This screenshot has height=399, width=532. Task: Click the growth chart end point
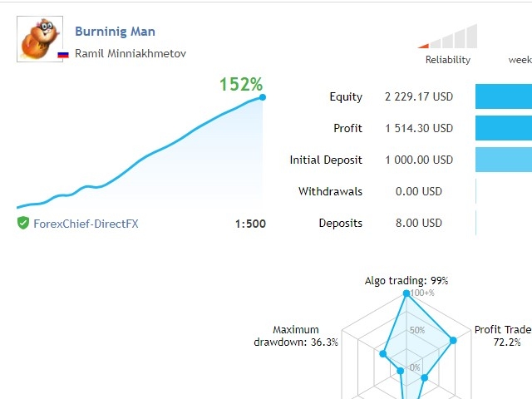263,97
